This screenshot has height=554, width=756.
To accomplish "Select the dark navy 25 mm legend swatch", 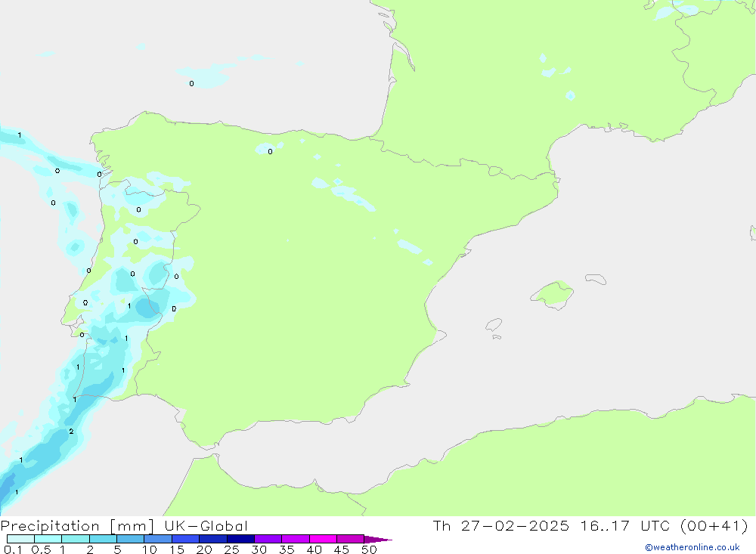I will click(240, 539).
